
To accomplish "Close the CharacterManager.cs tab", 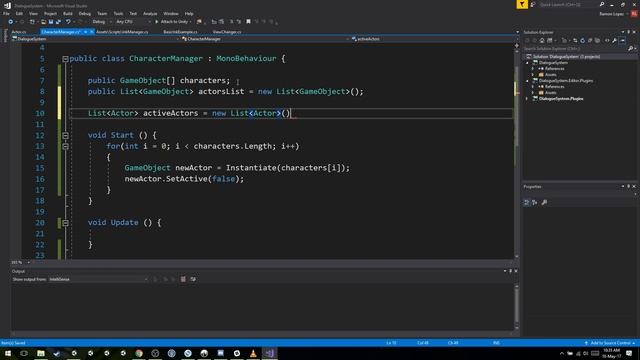I will (92, 32).
